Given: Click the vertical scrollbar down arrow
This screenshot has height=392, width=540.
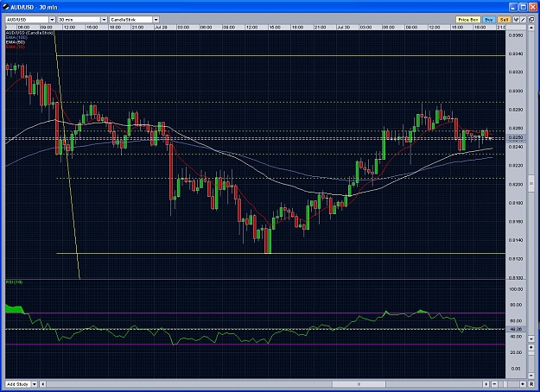Looking at the screenshot, I should [x=531, y=339].
